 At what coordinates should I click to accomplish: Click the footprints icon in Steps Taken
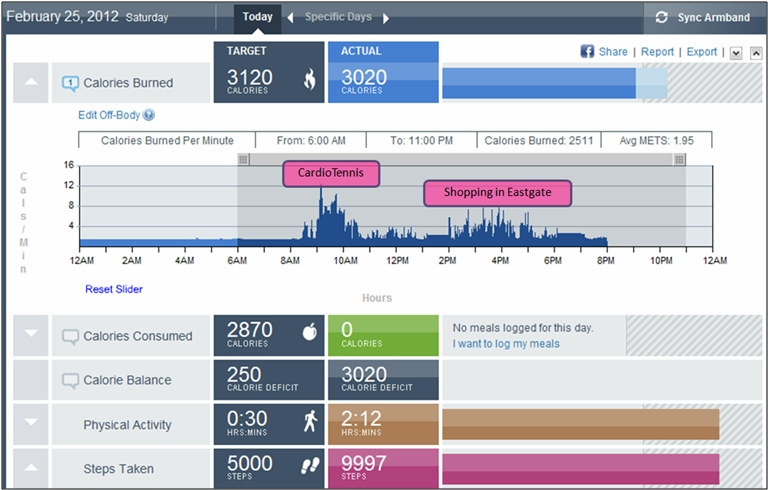click(310, 466)
